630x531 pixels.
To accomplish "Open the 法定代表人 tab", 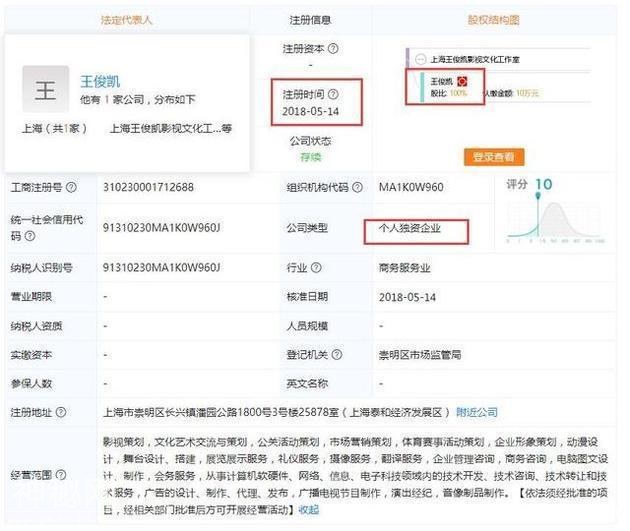I will pyautogui.click(x=127, y=20).
